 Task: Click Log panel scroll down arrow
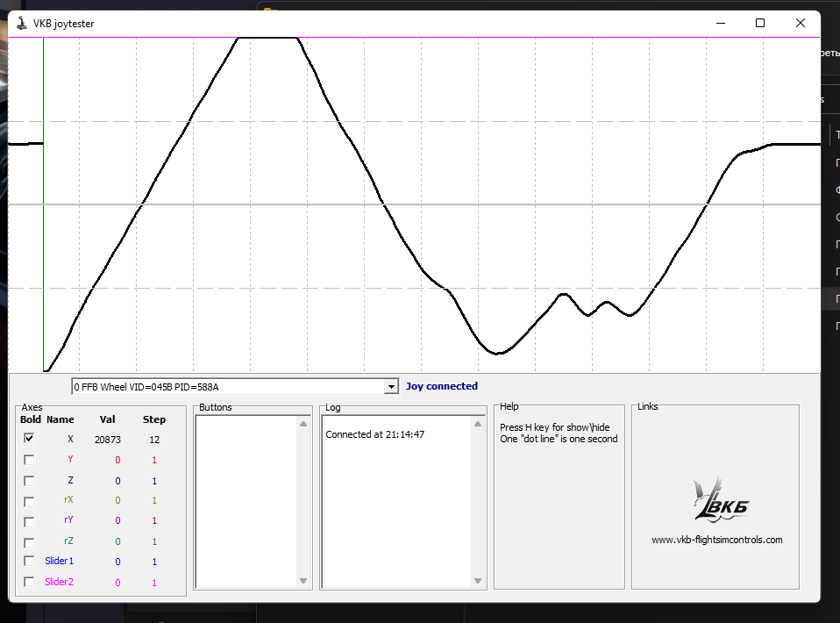click(478, 581)
